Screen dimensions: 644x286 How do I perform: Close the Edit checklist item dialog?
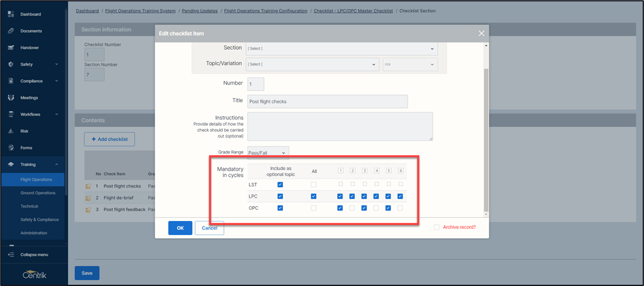pyautogui.click(x=481, y=33)
